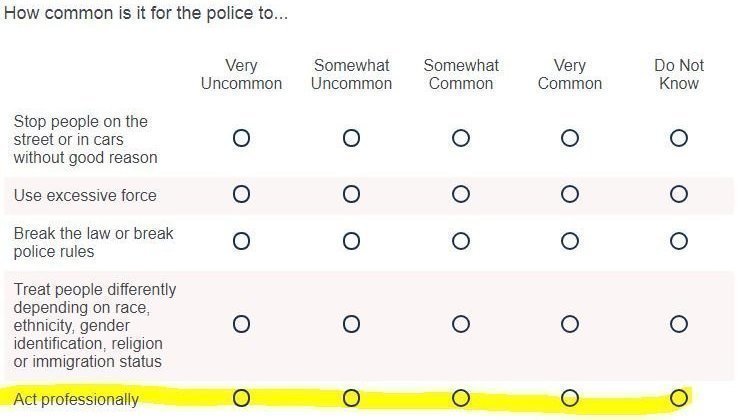The height and width of the screenshot is (420, 748).
Task: Select Somewhat Common for Act professionally
Action: 461,398
